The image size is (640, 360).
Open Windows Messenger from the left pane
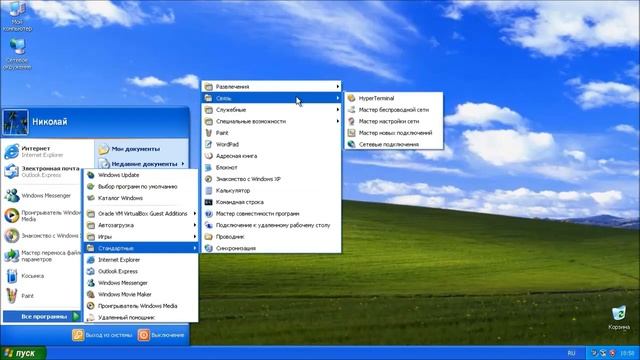(41, 196)
